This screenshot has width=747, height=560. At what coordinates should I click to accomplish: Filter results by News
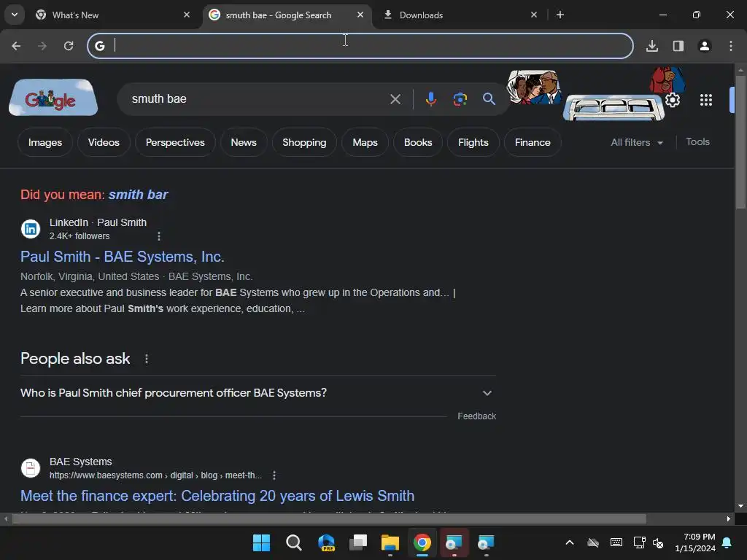point(244,142)
